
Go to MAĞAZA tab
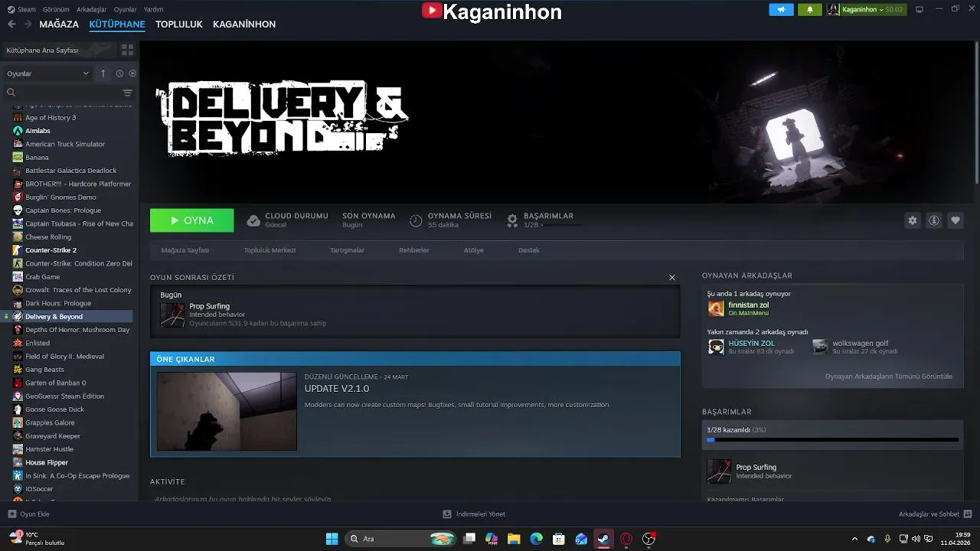pos(59,24)
